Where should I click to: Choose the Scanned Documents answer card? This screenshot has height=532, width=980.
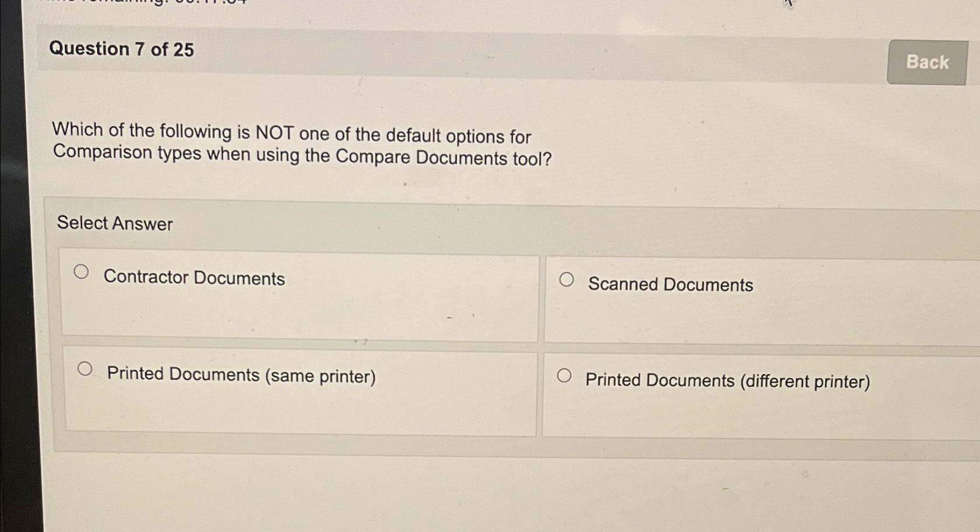click(x=757, y=297)
